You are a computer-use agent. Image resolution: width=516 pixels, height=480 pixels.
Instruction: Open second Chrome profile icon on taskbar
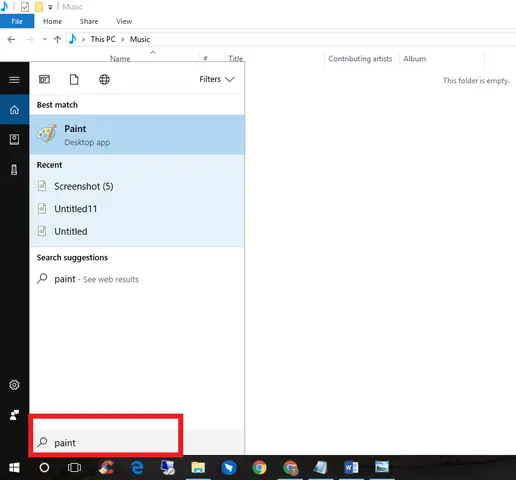tap(290, 467)
